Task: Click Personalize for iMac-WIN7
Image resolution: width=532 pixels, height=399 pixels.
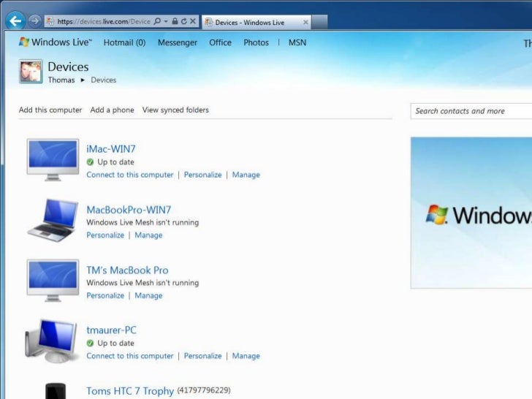Action: coord(203,175)
